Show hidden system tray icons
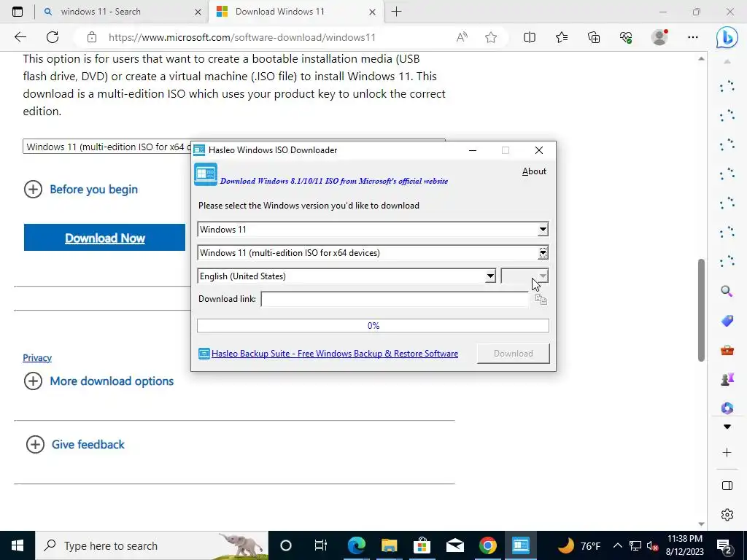The height and width of the screenshot is (560, 747). click(x=617, y=545)
